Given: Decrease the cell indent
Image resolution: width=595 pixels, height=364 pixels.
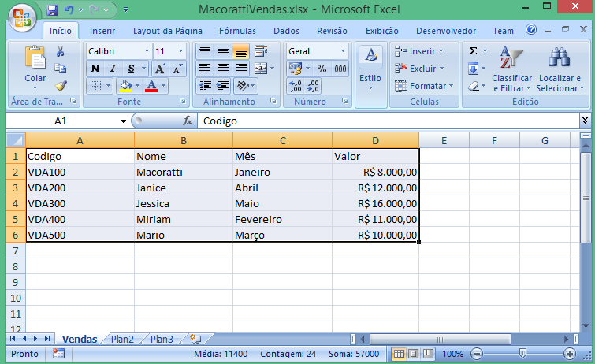Looking at the screenshot, I should pyautogui.click(x=205, y=86).
